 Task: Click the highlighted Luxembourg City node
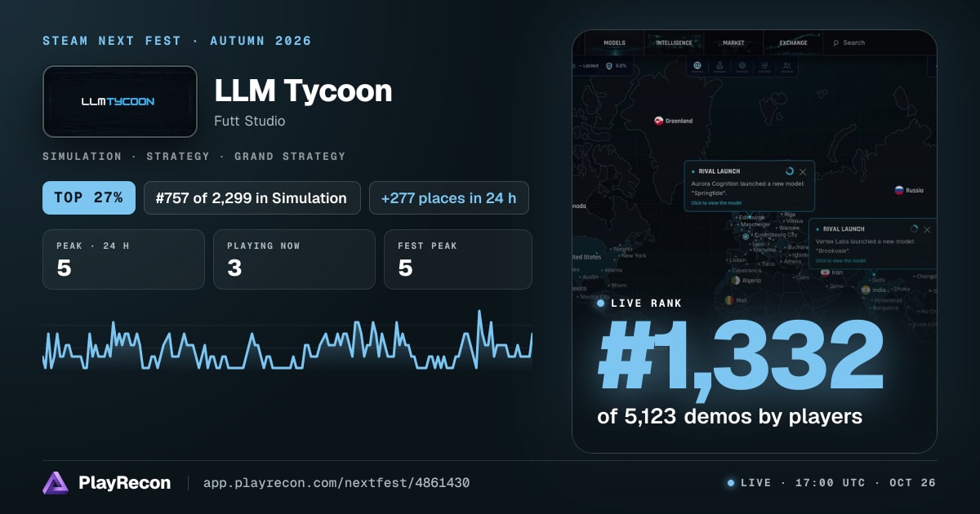(746, 237)
